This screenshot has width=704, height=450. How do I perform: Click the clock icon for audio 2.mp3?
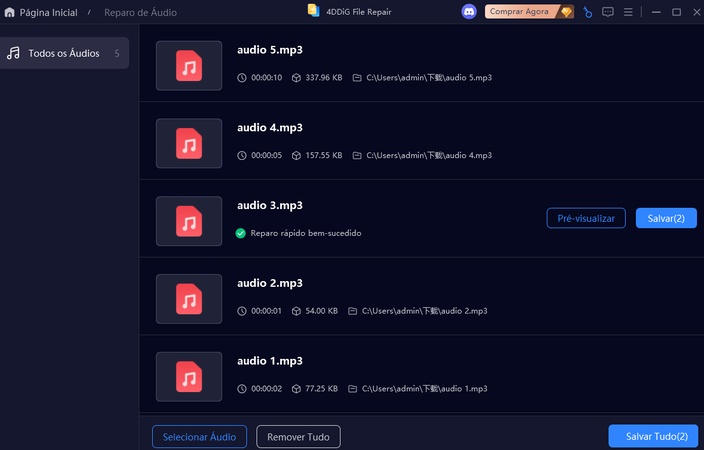click(242, 311)
